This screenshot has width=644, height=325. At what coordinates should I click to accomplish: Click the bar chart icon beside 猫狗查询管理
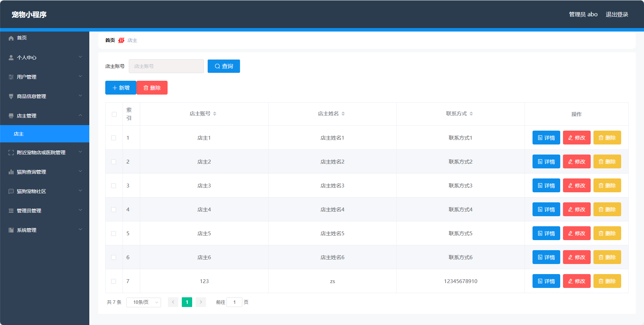11,172
